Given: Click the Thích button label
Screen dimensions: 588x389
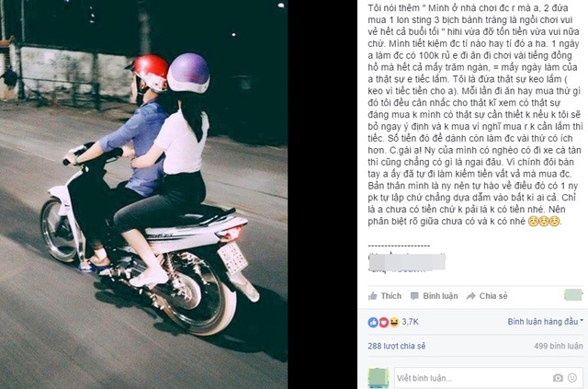Looking at the screenshot, I should tap(391, 296).
